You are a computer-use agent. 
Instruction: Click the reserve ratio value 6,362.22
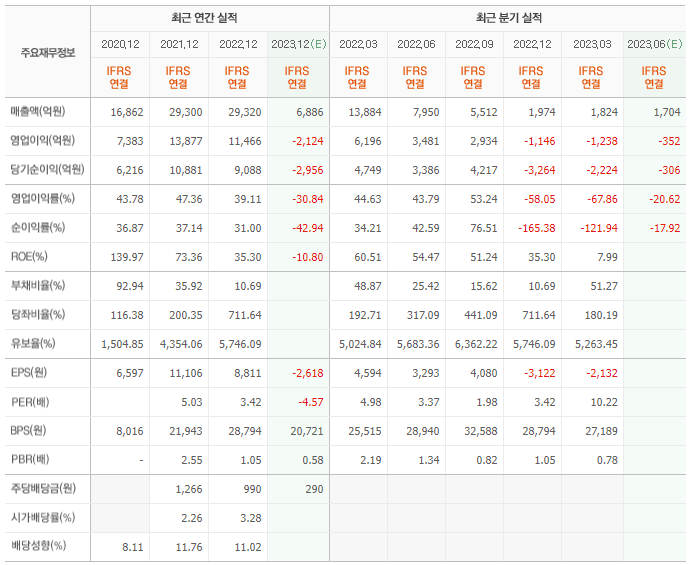tap(476, 344)
